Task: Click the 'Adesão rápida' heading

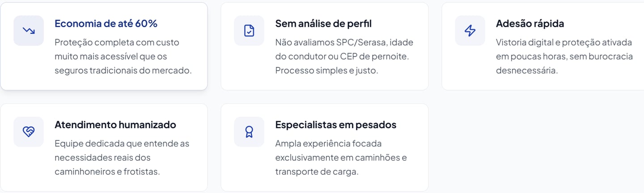Action: (x=530, y=24)
